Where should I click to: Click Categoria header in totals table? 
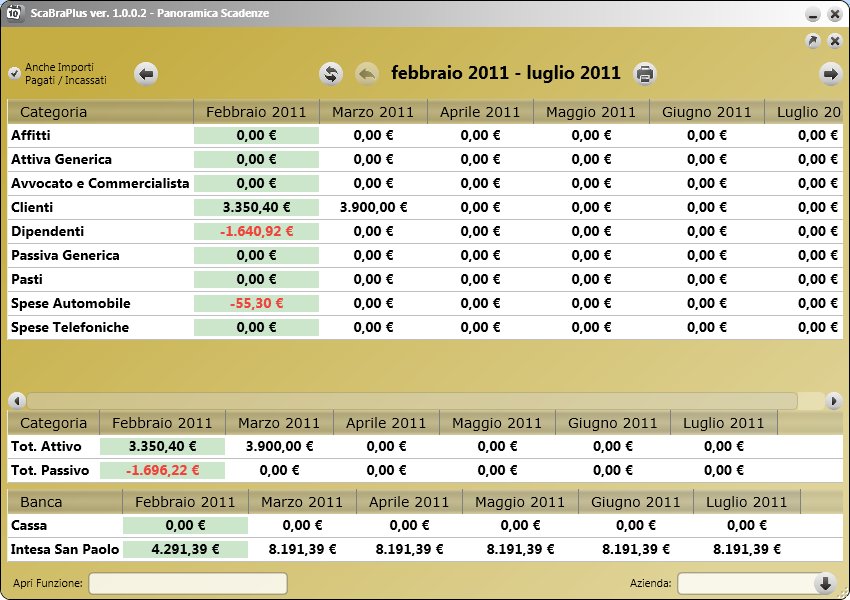coord(53,423)
